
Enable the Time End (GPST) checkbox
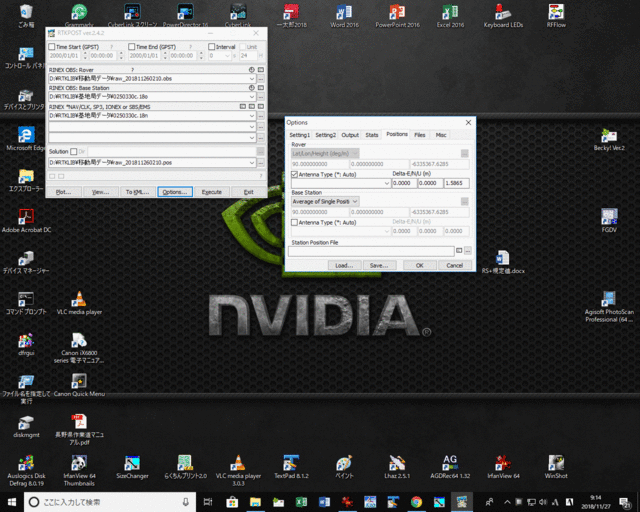[131, 47]
